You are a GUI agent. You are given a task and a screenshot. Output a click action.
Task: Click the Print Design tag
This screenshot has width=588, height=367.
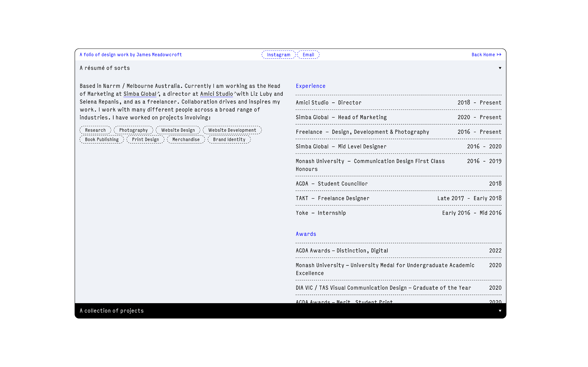[x=145, y=140]
